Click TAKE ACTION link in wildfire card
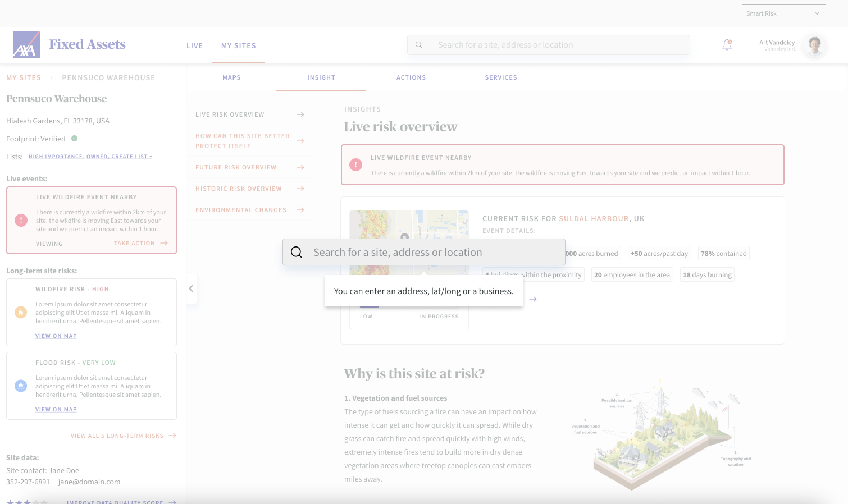Viewport: 848px width, 504px height. [134, 244]
